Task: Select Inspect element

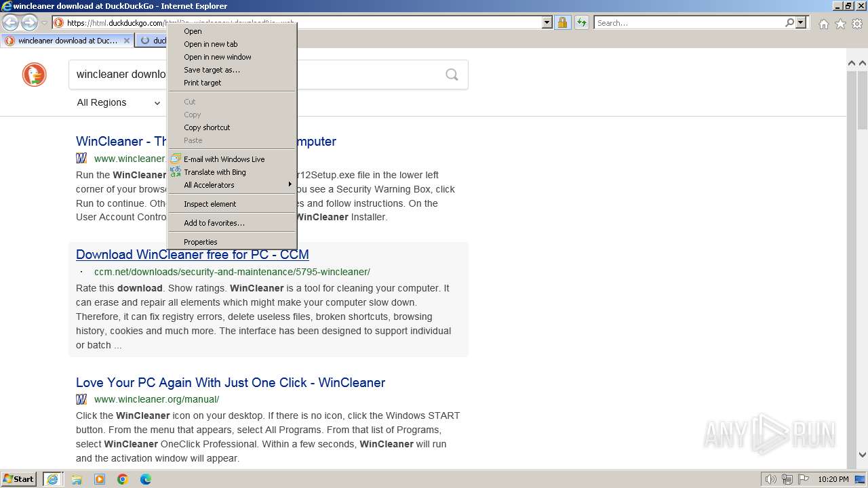Action: (232, 204)
